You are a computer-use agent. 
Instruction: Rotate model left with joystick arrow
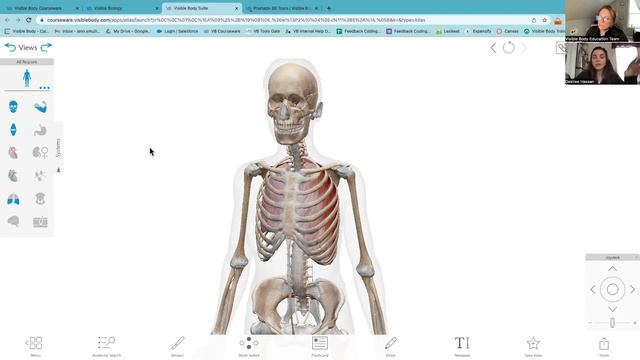[x=593, y=289]
